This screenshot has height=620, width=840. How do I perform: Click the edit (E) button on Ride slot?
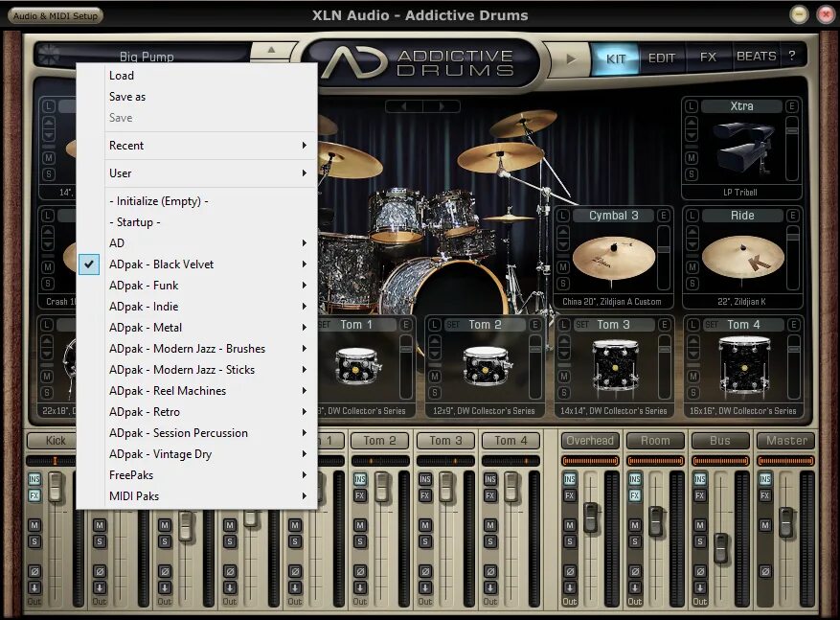(792, 216)
